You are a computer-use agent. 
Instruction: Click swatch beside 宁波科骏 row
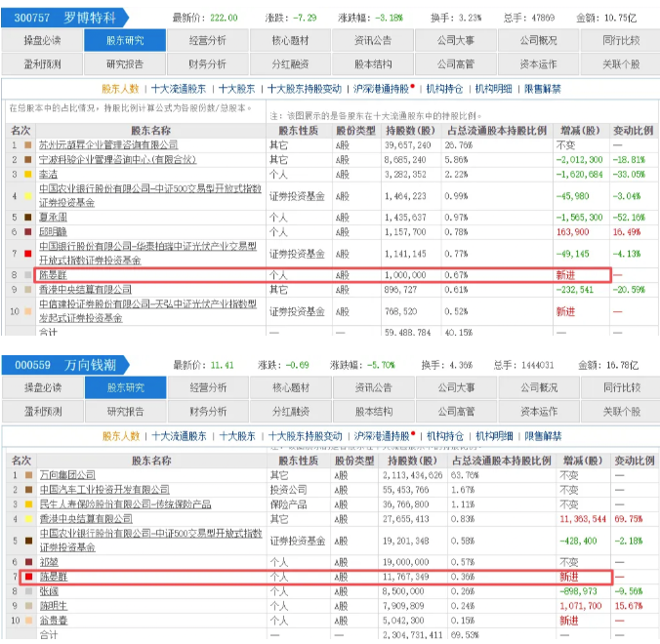[x=28, y=160]
